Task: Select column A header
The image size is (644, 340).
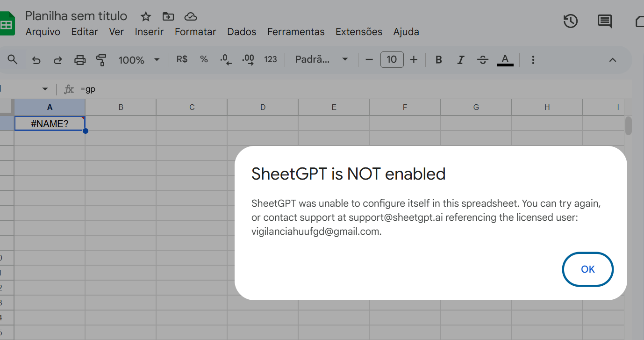Action: point(50,107)
